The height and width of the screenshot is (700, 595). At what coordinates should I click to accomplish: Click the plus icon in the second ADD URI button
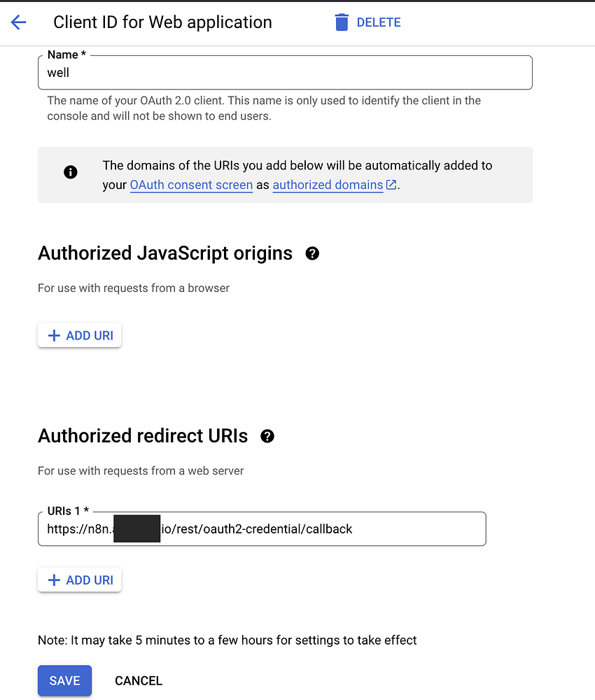tap(55, 580)
